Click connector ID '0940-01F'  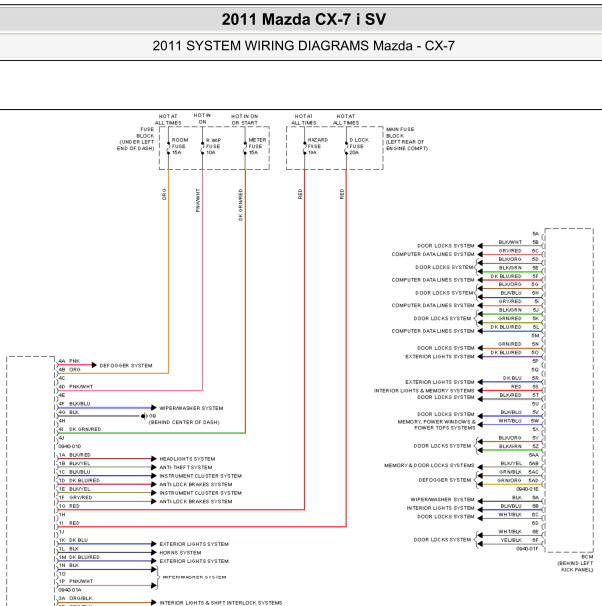(x=527, y=549)
